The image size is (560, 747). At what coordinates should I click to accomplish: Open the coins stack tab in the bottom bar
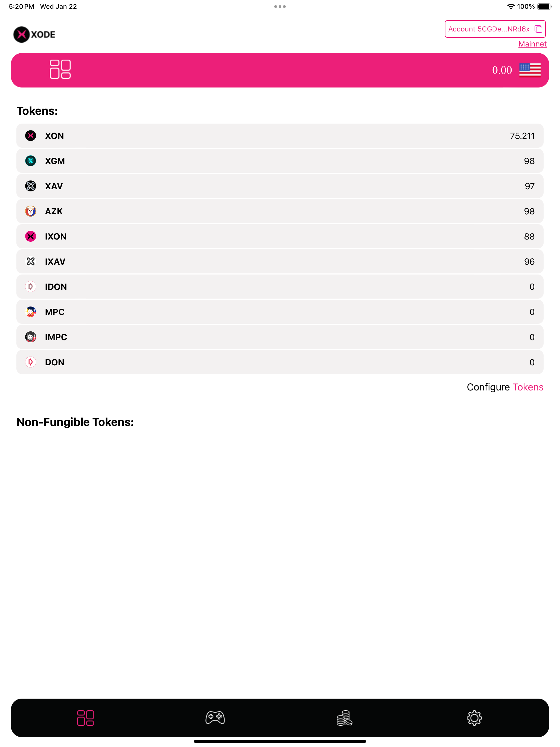pos(345,718)
